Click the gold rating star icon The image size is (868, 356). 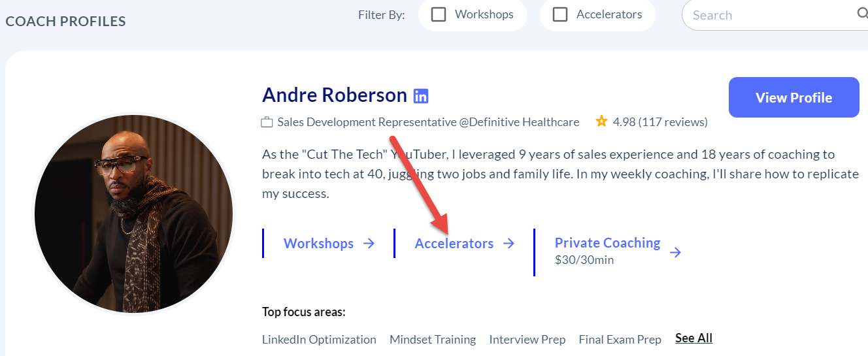click(601, 121)
